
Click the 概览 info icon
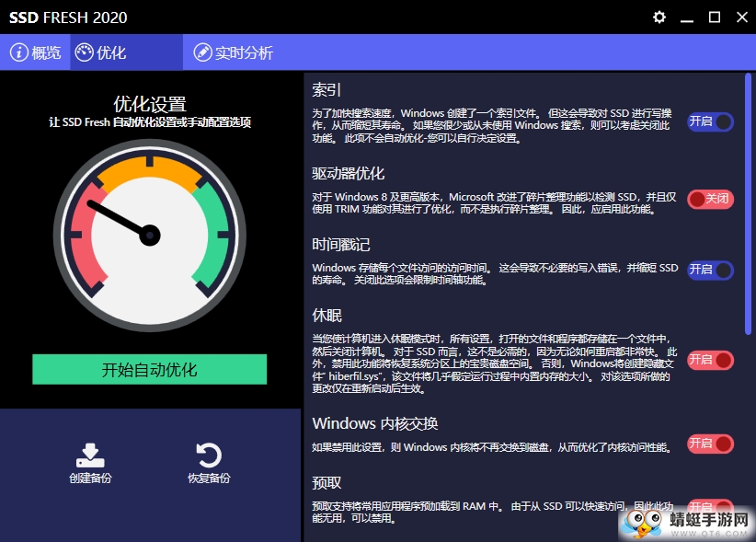click(18, 52)
